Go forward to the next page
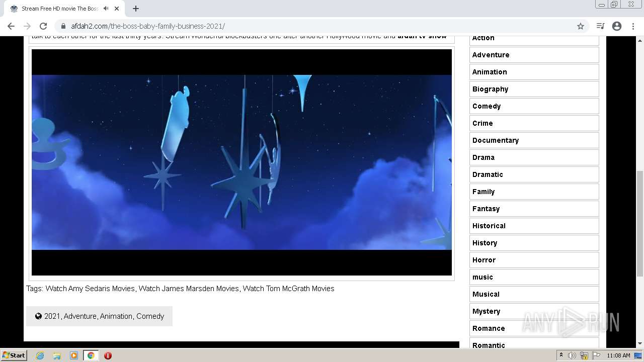 [27, 26]
